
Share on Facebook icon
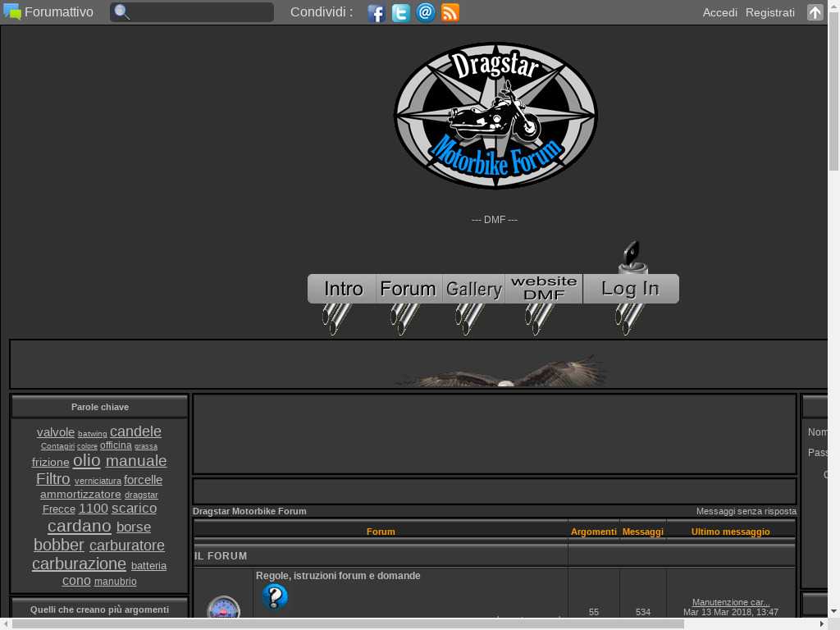pos(377,12)
